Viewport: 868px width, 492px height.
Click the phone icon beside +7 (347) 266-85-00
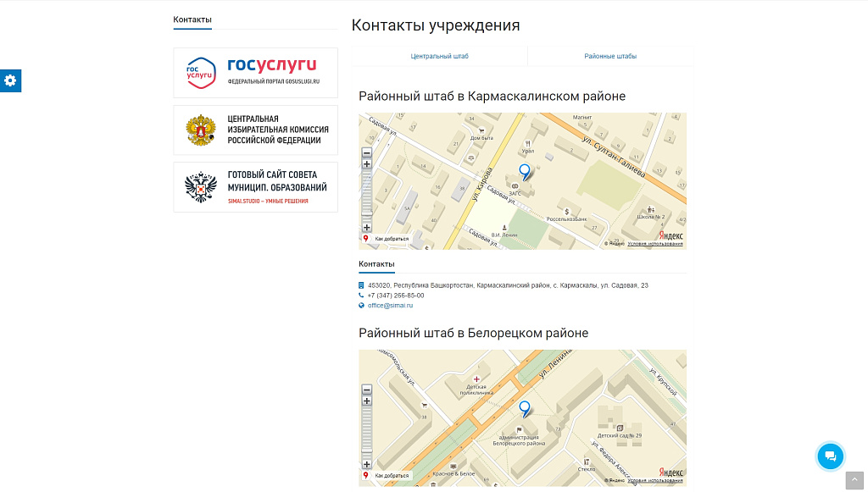pyautogui.click(x=360, y=296)
